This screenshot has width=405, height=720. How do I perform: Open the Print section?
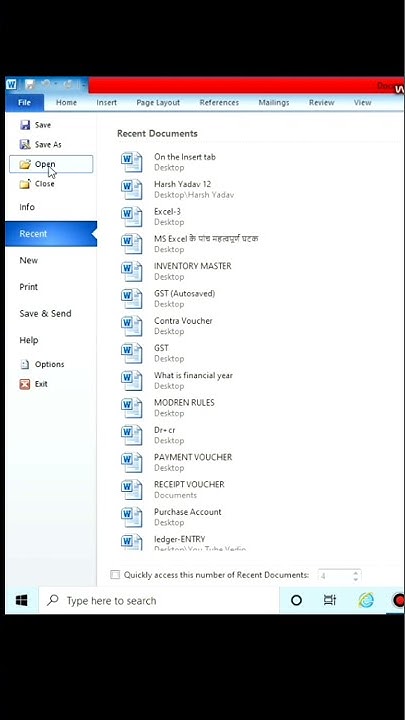coord(51,287)
